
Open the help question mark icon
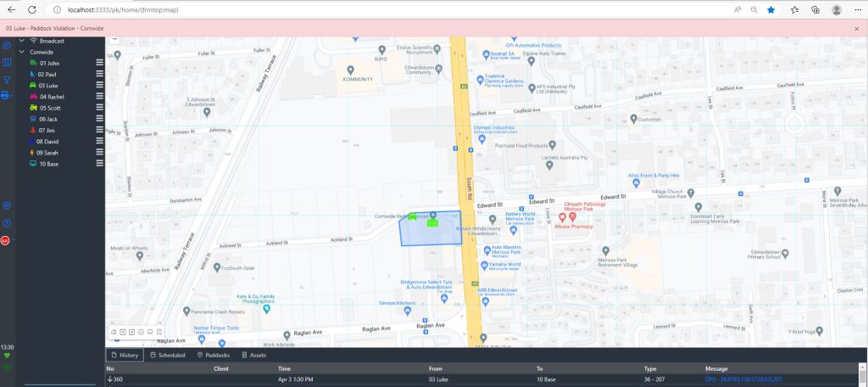(x=7, y=223)
